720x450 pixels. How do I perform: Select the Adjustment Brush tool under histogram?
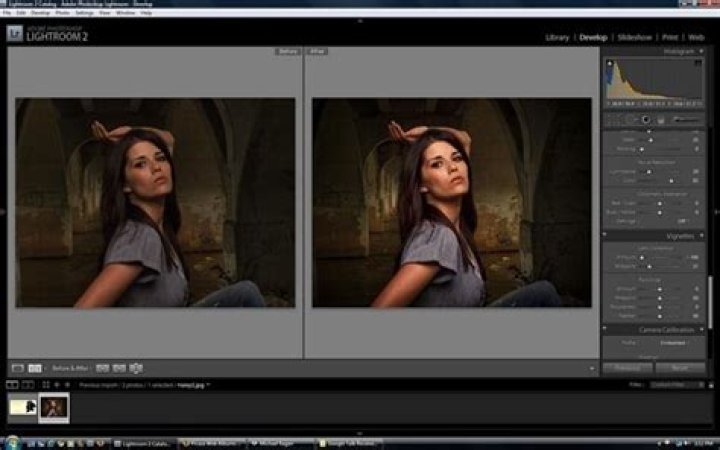(687, 120)
